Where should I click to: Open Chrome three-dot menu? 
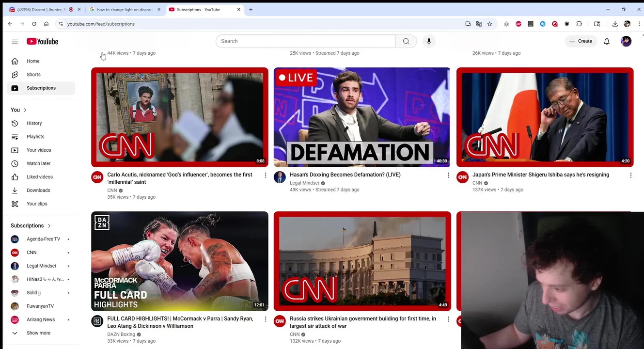pos(639,24)
